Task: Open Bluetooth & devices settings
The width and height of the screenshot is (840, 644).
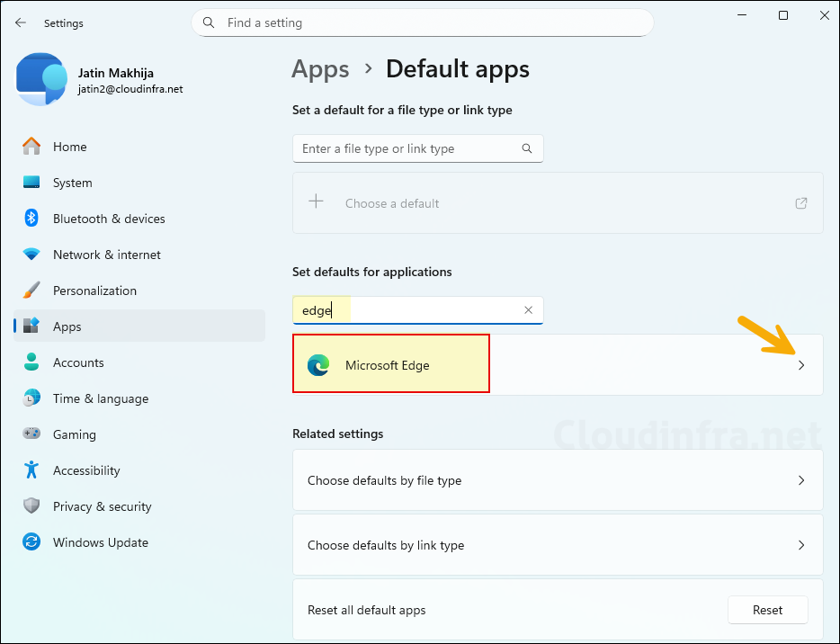Action: pos(108,219)
